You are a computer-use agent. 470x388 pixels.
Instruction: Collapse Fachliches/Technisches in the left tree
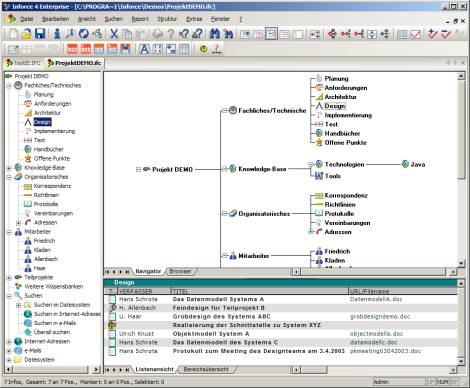(9, 86)
